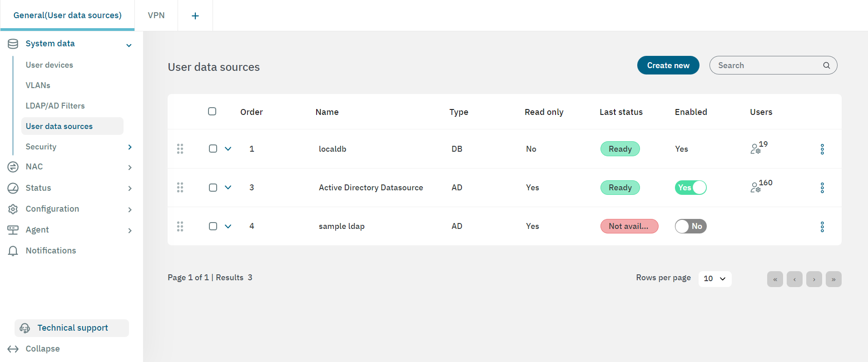Open Technical support link
Screen dimensions: 868x362
pos(72,328)
